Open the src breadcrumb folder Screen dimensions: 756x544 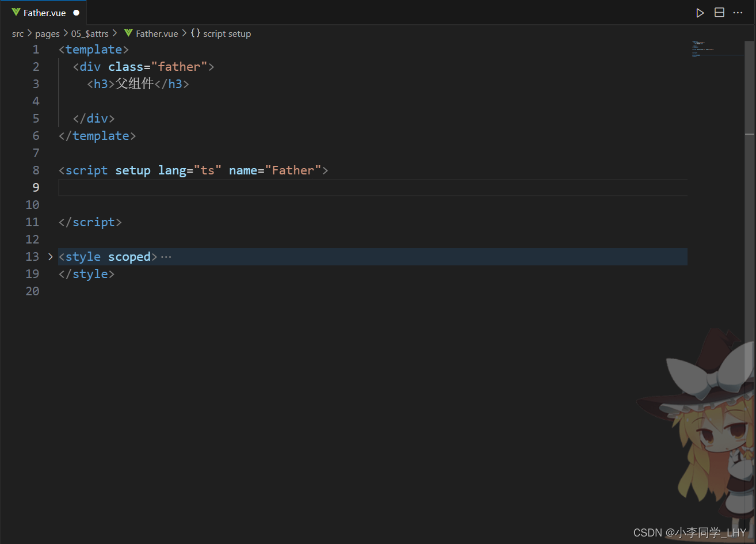(18, 34)
